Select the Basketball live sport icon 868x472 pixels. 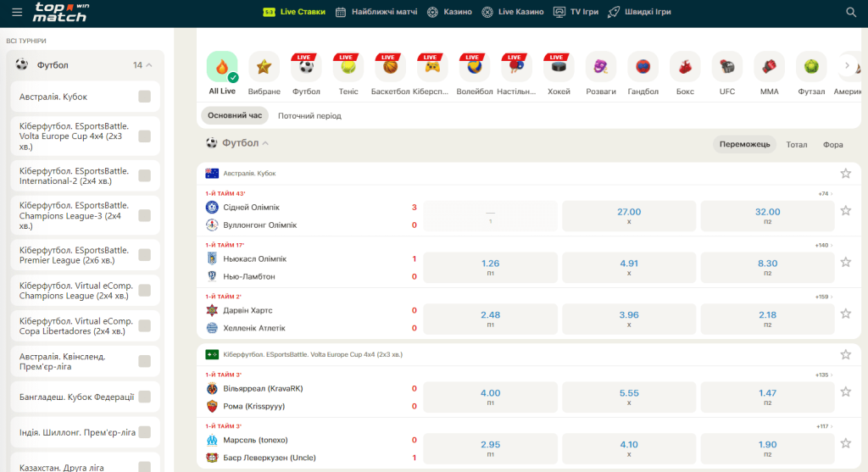pos(390,67)
